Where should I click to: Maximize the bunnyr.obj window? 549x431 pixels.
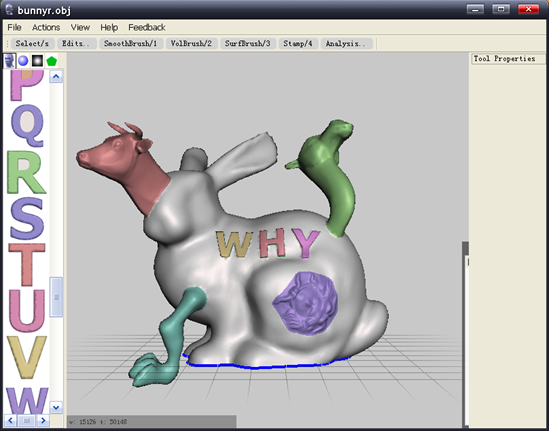pyautogui.click(x=501, y=9)
